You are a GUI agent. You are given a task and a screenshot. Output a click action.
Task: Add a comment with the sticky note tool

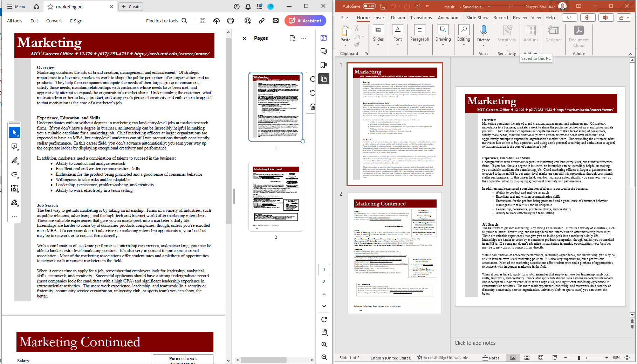point(14,146)
